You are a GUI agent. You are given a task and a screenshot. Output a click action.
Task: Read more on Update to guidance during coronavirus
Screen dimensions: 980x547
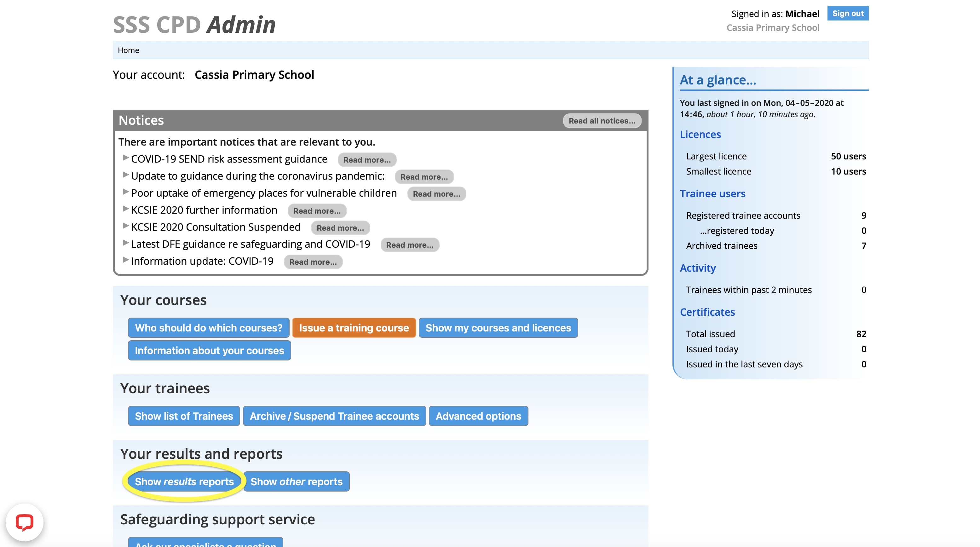coord(424,177)
